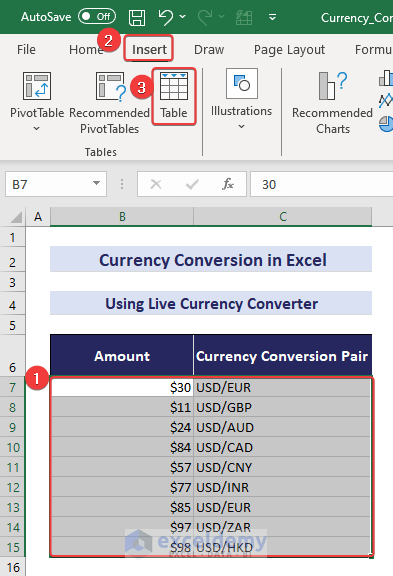This screenshot has height=576, width=393.
Task: Toggle the AutoSave switch
Action: pos(97,17)
